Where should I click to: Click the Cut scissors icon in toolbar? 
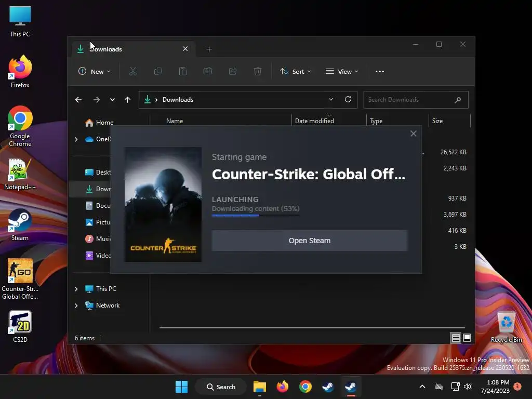(132, 72)
